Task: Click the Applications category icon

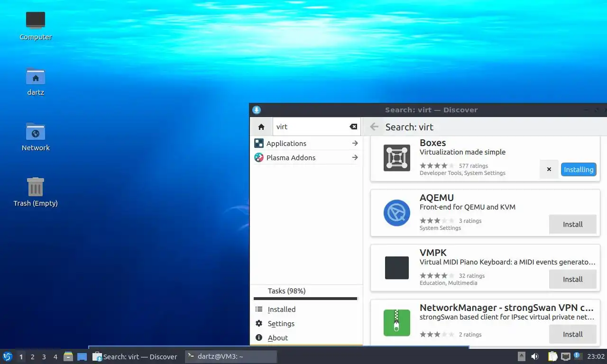Action: pyautogui.click(x=259, y=143)
